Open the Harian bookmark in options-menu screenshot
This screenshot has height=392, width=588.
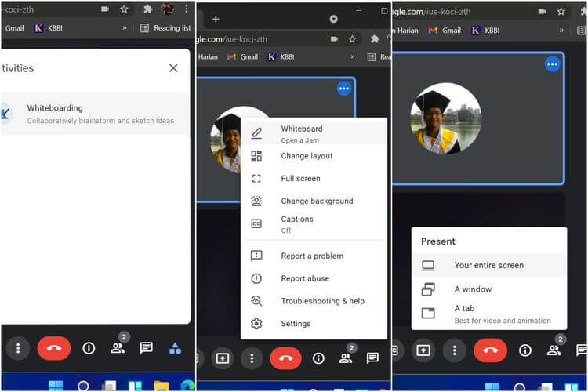[208, 57]
